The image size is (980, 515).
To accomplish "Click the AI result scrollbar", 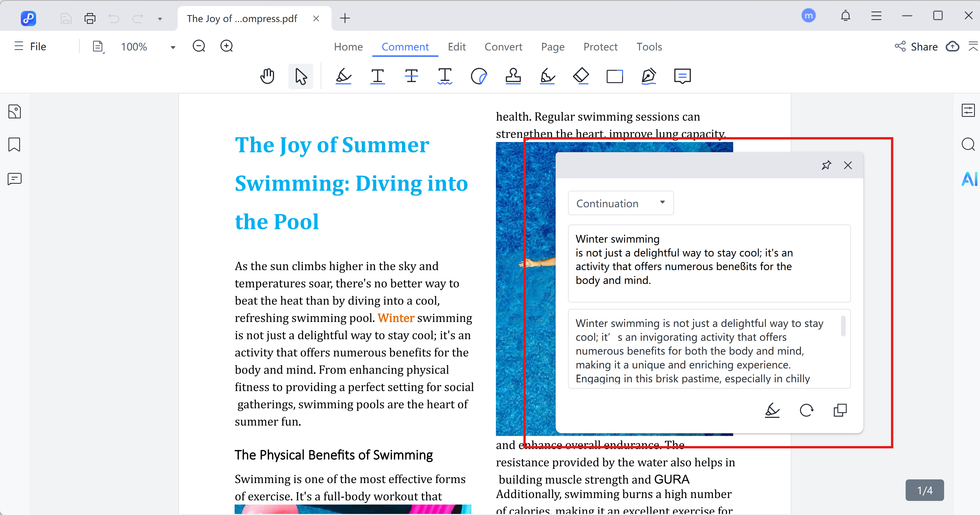I will (x=843, y=326).
